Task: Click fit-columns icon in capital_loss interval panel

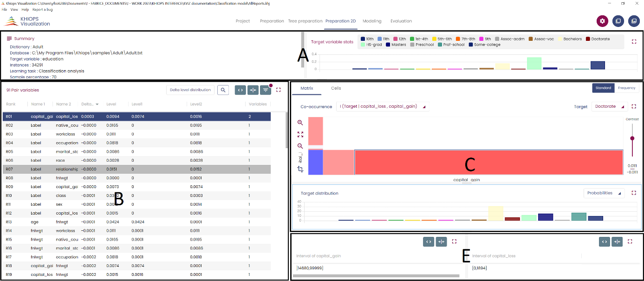Action: point(617,242)
